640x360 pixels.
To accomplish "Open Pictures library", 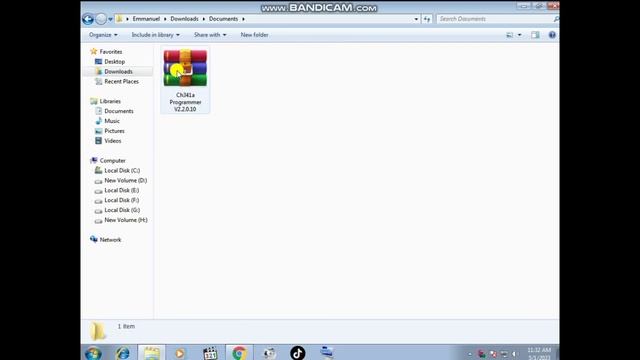I will (x=114, y=131).
